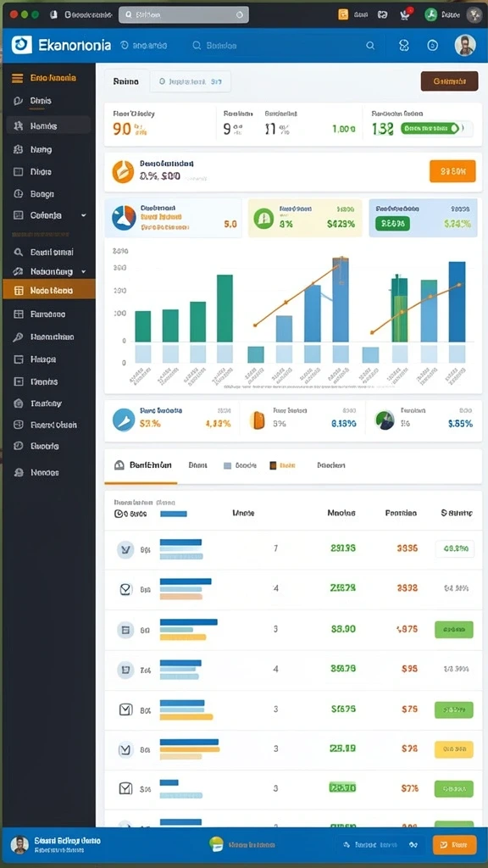
Task: Open the cart icon with red badge
Action: (x=405, y=15)
